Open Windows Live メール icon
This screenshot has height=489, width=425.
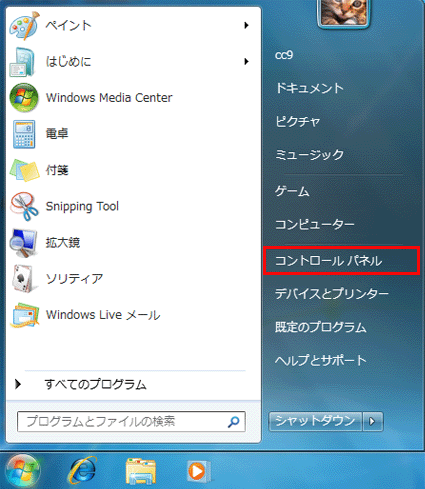coord(25,315)
